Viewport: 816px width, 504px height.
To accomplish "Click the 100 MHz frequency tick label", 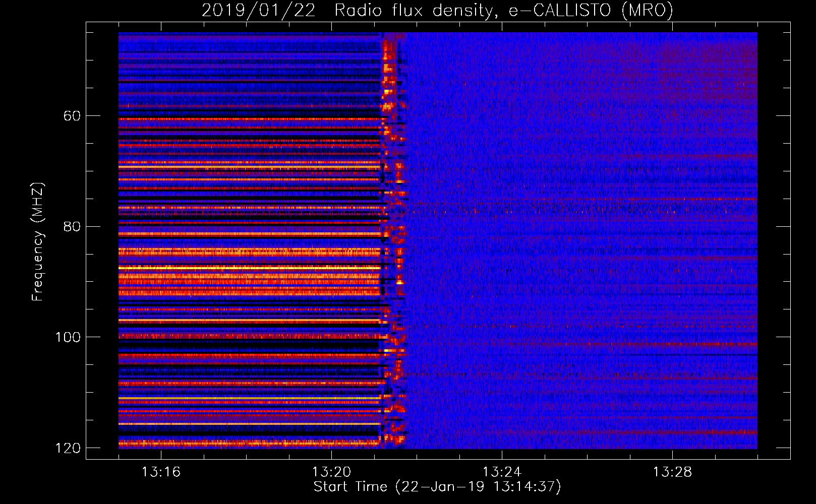I will [68, 337].
